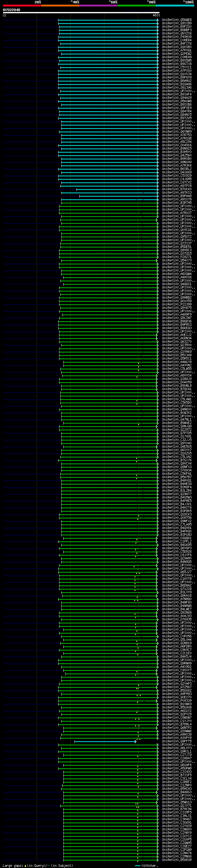
Task: Select the UniRef100_A7PXG0 label
Action: click(177, 71)
